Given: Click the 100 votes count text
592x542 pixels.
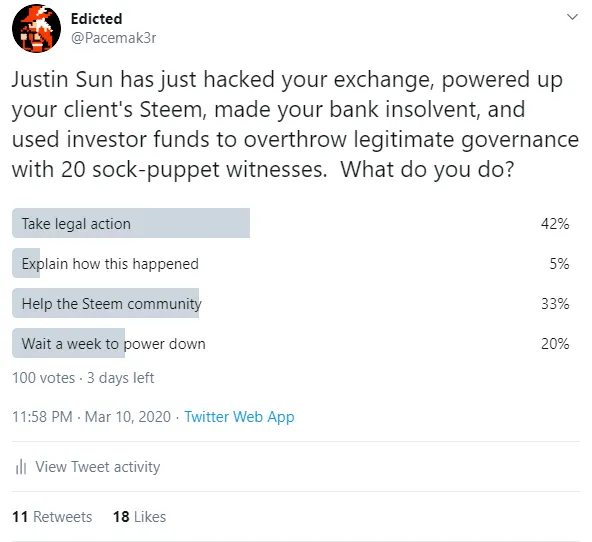Looking at the screenshot, I should pos(43,378).
